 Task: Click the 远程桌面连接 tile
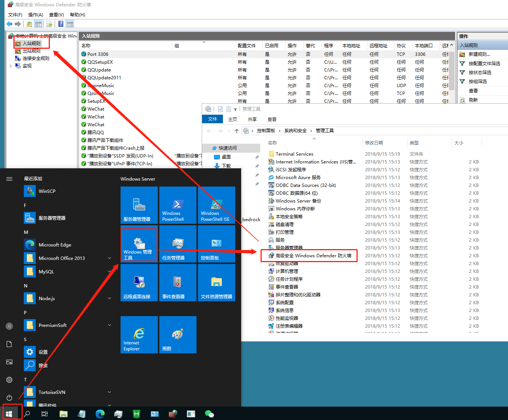pos(139,283)
